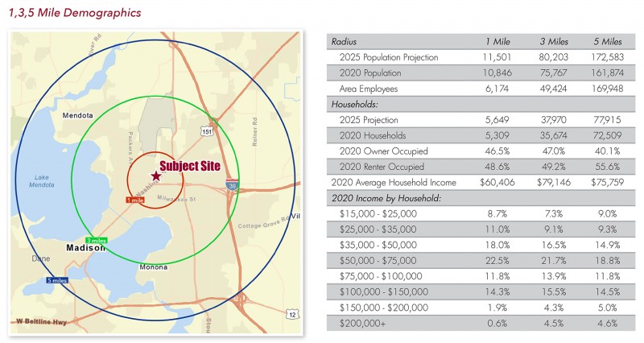Click the area employees value '169,948'
The image size is (644, 343).
tap(608, 89)
